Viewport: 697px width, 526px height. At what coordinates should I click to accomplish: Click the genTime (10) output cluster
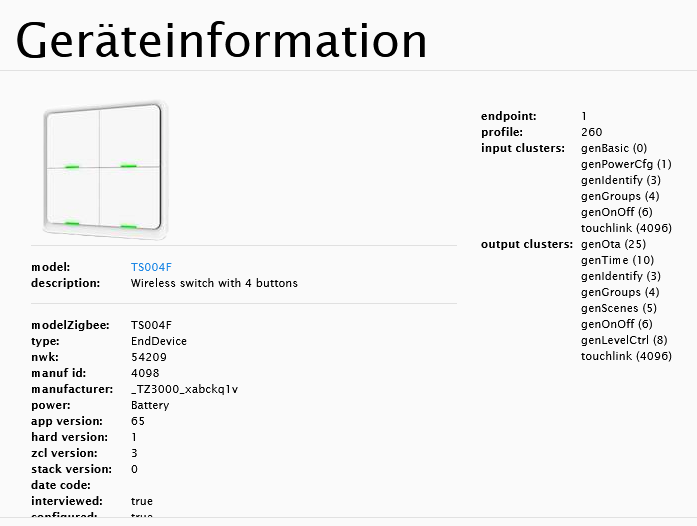tap(617, 260)
